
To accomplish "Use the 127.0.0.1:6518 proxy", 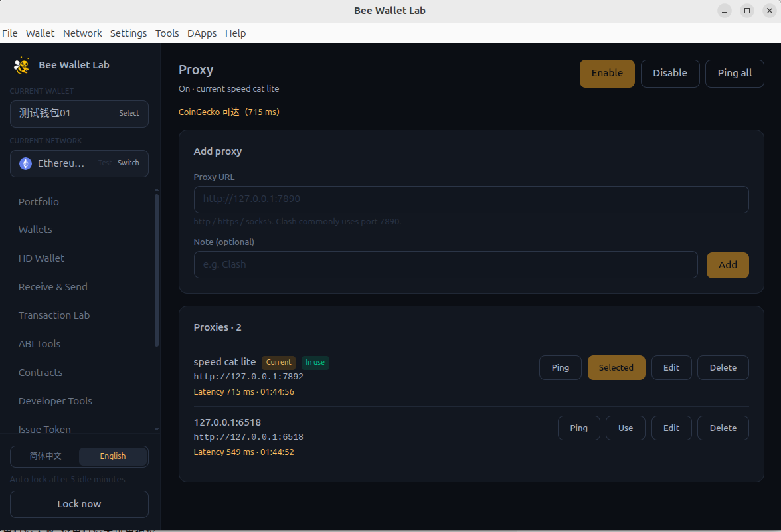I will [625, 428].
